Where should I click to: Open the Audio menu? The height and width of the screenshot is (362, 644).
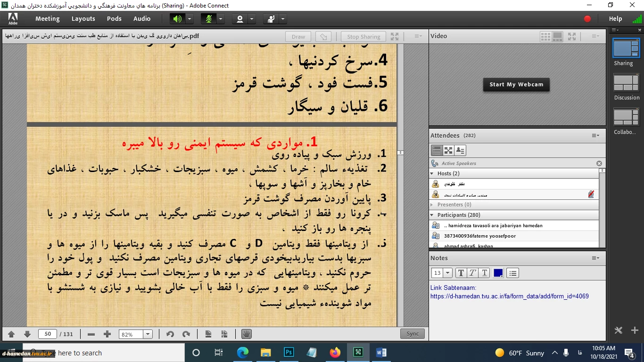[x=142, y=19]
